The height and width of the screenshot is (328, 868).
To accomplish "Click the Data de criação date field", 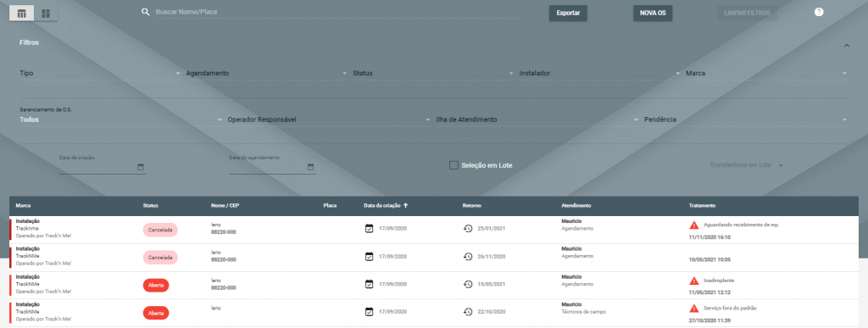I will [x=103, y=166].
